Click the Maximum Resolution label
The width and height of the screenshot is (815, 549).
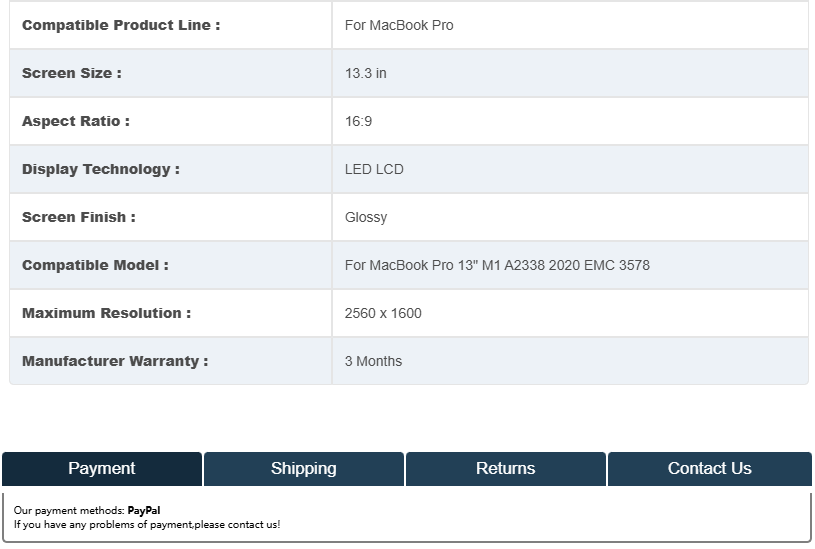pos(106,313)
